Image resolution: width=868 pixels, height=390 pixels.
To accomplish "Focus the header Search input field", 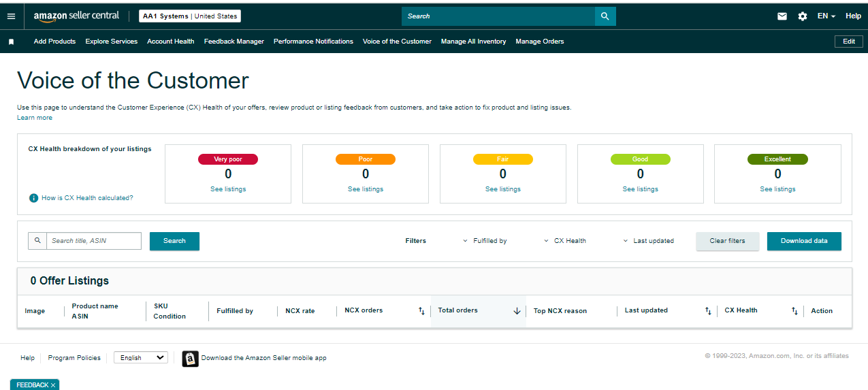I will 498,16.
